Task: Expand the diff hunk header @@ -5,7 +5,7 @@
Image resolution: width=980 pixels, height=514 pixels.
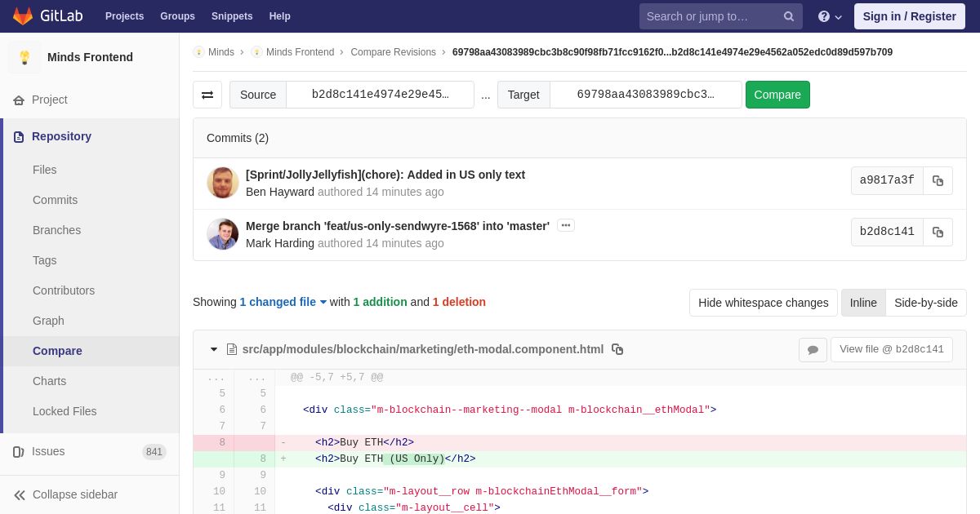Action: point(337,378)
